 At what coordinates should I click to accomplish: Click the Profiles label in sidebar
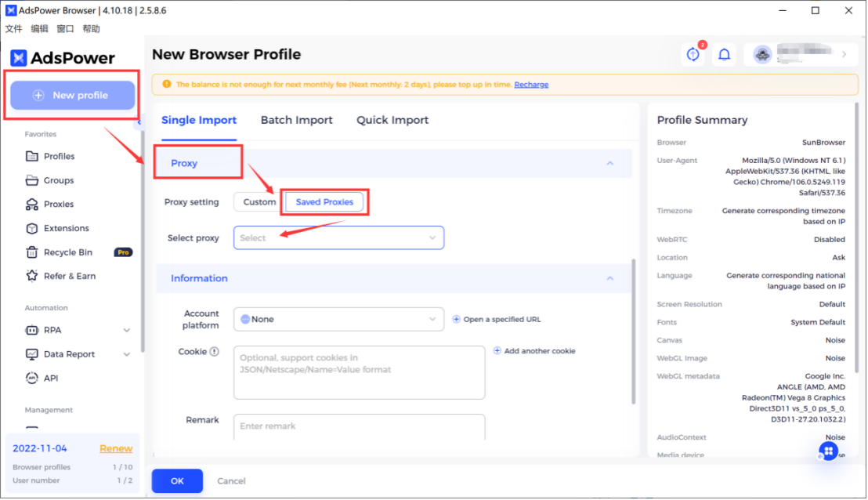(x=60, y=157)
